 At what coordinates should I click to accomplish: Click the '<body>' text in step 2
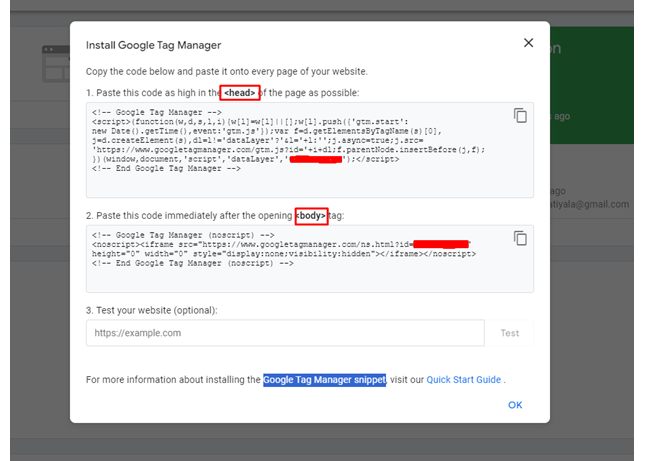click(x=311, y=216)
